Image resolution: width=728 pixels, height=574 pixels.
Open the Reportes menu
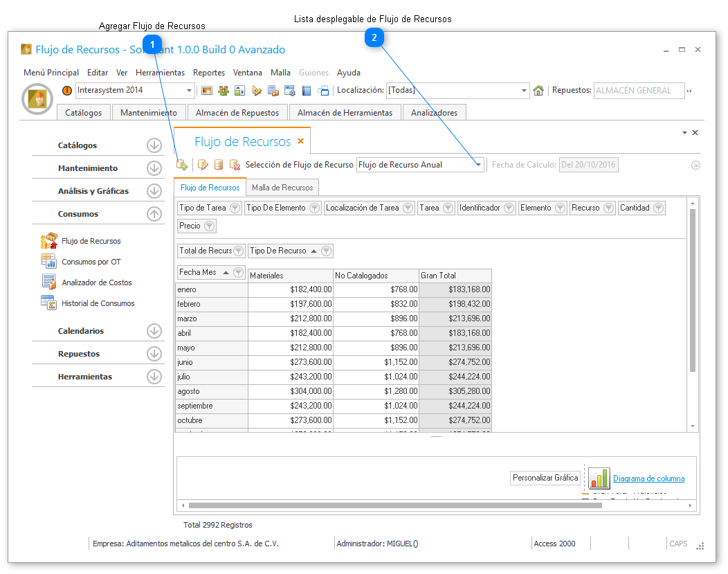[208, 73]
